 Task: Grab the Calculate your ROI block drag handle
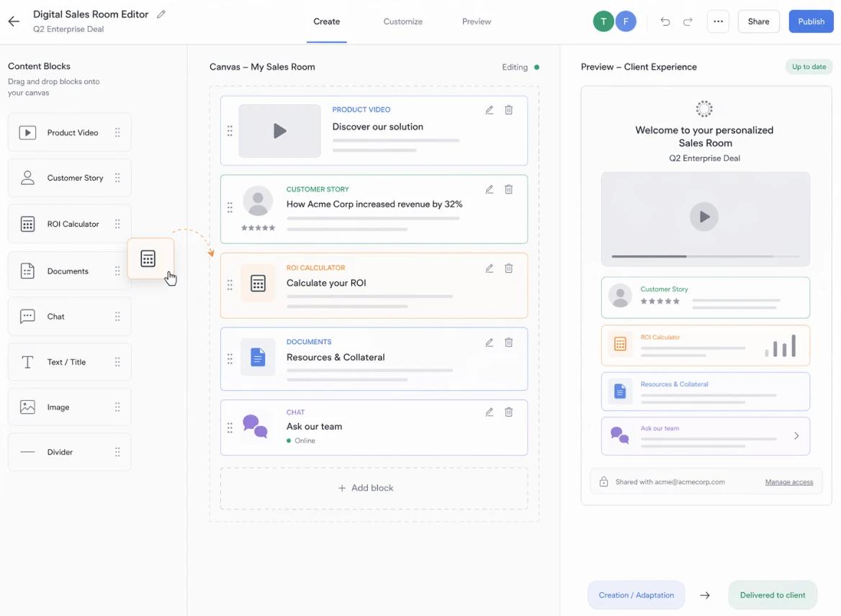pos(230,285)
